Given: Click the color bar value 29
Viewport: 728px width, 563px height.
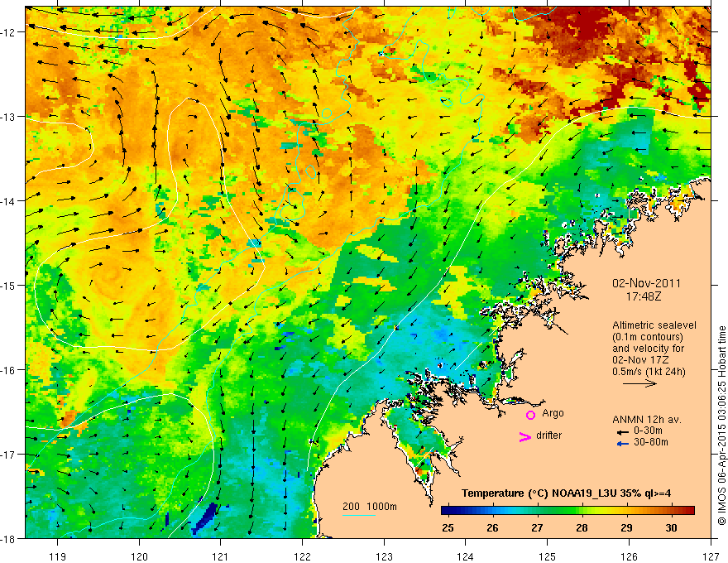Looking at the screenshot, I should coord(626,527).
